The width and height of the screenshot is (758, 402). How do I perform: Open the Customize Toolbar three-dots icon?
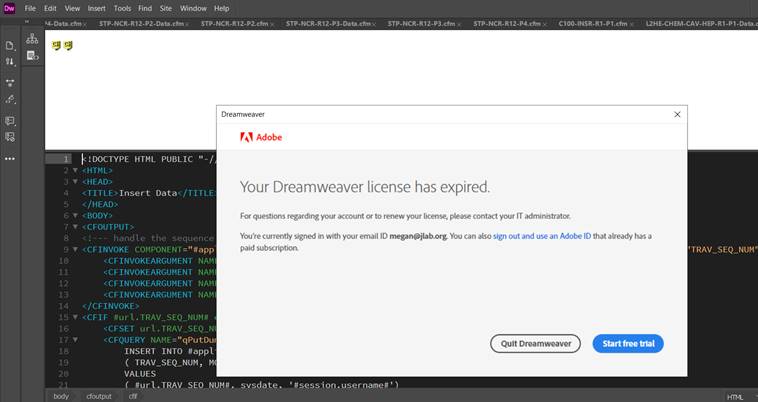coord(10,158)
